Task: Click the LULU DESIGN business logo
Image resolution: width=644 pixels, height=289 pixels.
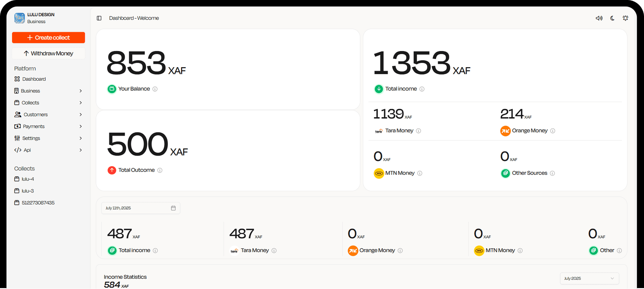Action: point(20,18)
